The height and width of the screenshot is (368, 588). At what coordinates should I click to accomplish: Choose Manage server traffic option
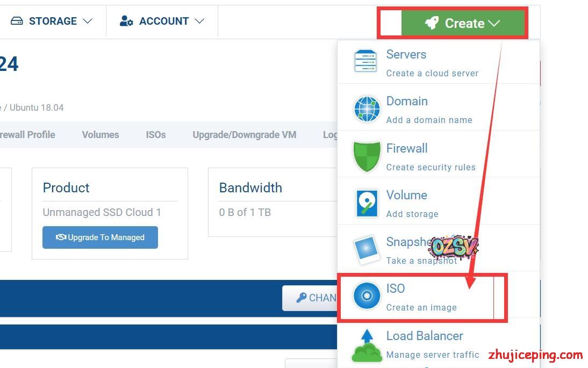click(x=433, y=355)
